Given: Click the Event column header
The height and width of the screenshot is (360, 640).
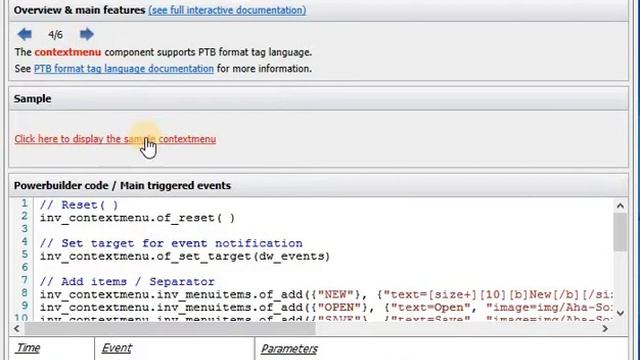Looking at the screenshot, I should point(116,348).
